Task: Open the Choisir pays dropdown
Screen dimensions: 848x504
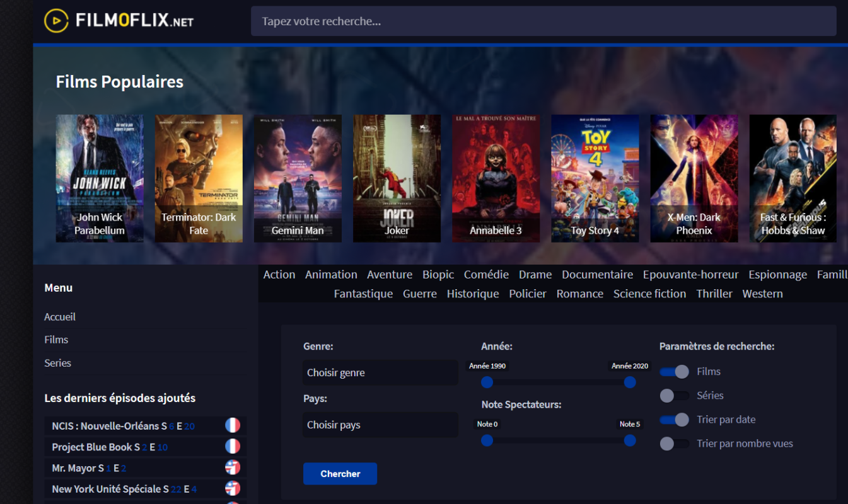Action: [x=380, y=425]
